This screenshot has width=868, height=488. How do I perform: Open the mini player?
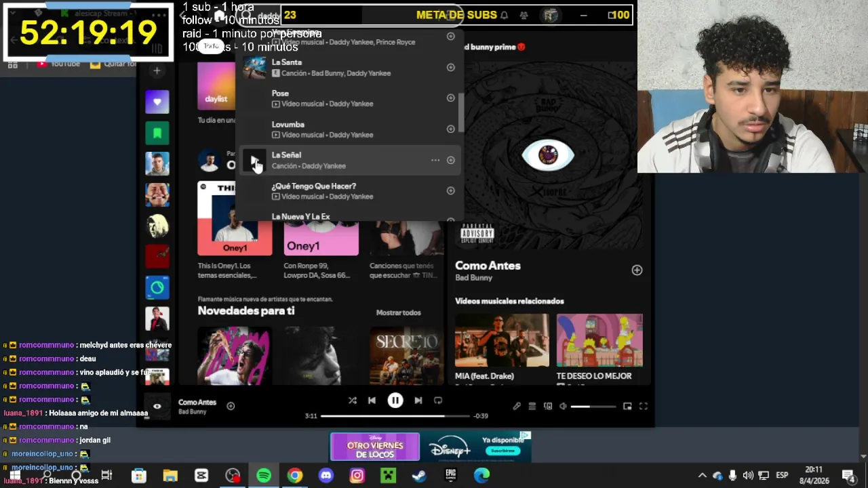point(627,407)
